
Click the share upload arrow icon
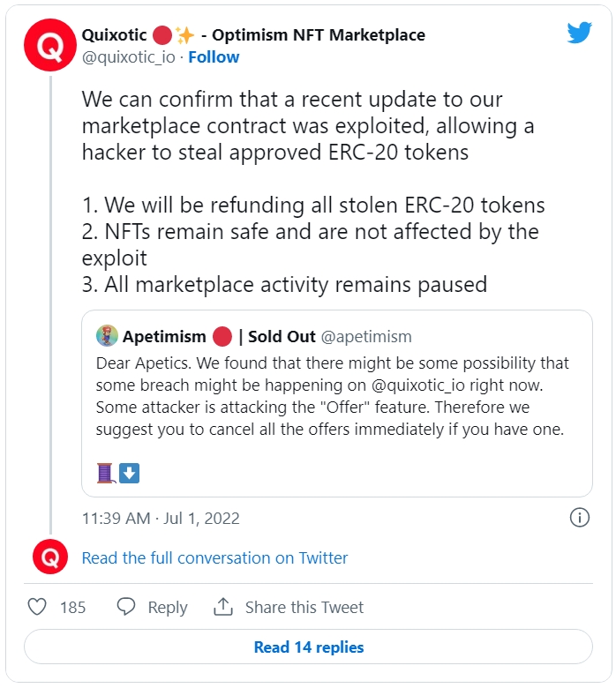click(223, 606)
